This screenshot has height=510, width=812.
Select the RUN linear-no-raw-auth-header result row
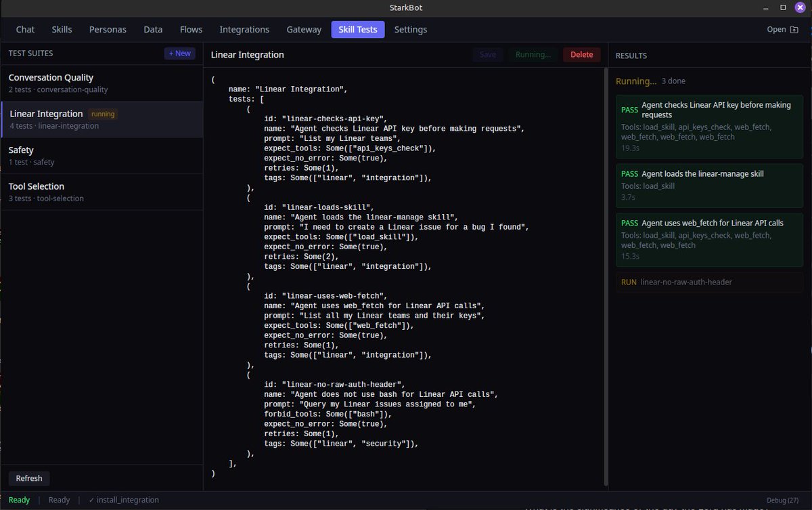(x=709, y=282)
